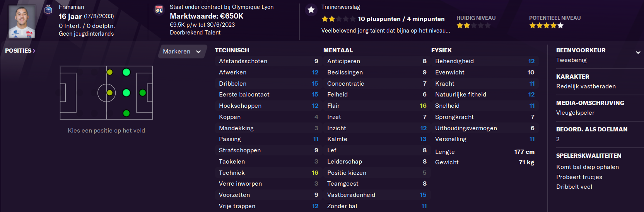Click the star icon beside Trainersverslag

311,10
